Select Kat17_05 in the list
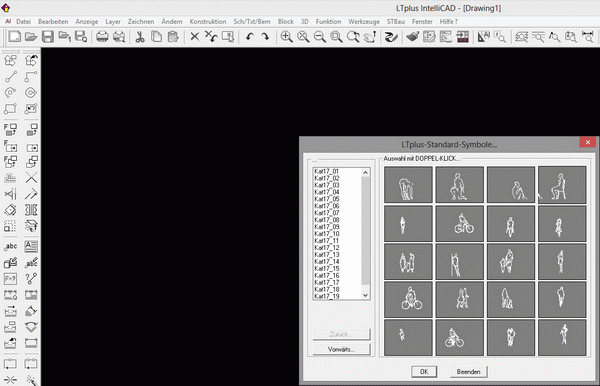Viewport: 600px width, 386px height. click(326, 199)
